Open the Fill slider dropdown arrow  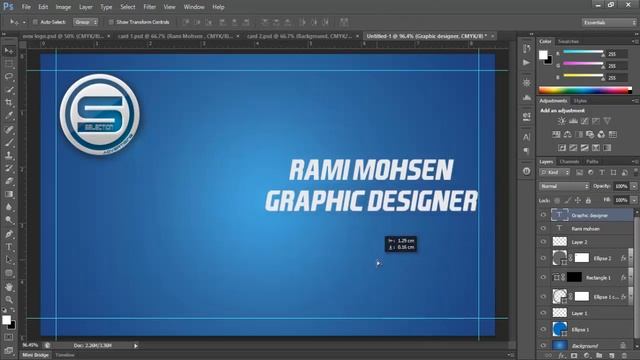point(634,200)
